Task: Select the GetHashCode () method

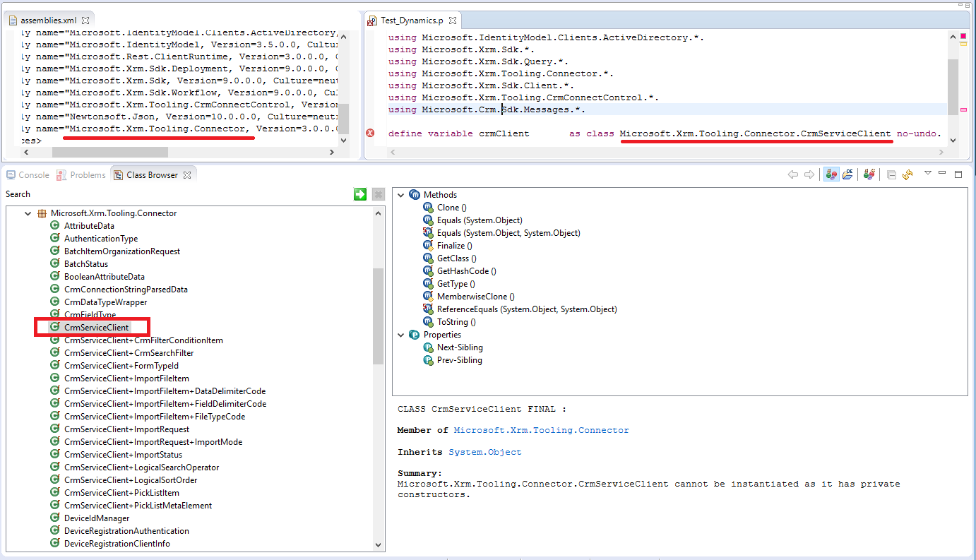Action: (x=467, y=271)
